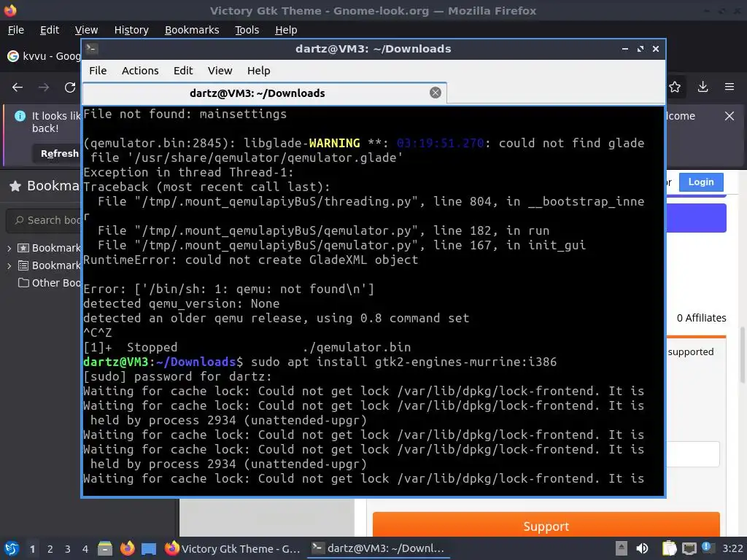This screenshot has width=747, height=560.
Task: Switch to the kvvu - Google browser tab
Action: pyautogui.click(x=44, y=56)
